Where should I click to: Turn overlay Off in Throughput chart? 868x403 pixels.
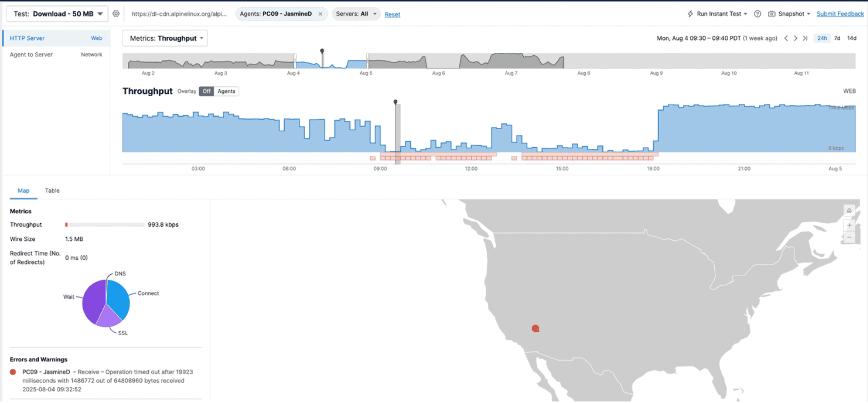pyautogui.click(x=206, y=91)
